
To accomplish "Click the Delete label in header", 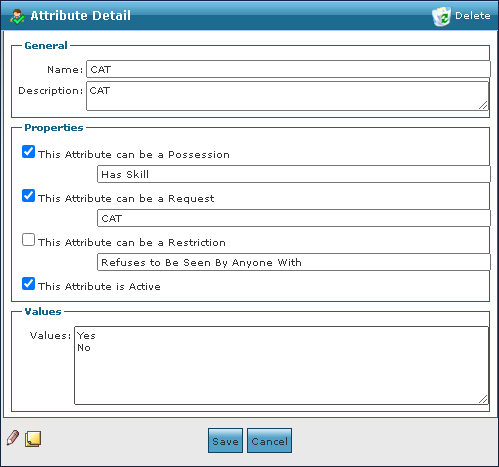I will coord(473,16).
